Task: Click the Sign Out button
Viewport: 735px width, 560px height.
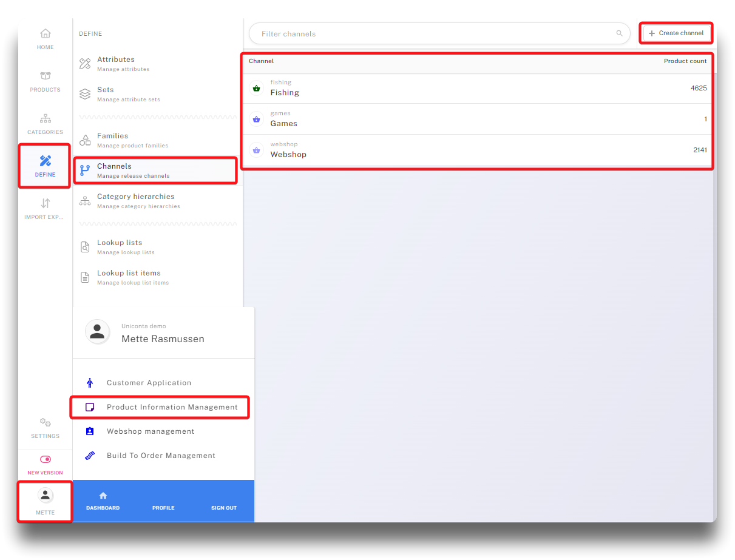Action: 224,507
